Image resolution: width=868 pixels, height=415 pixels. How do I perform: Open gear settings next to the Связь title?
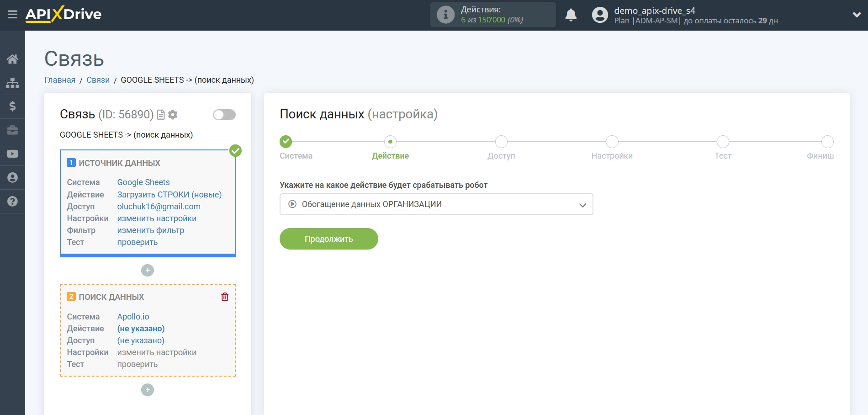173,115
